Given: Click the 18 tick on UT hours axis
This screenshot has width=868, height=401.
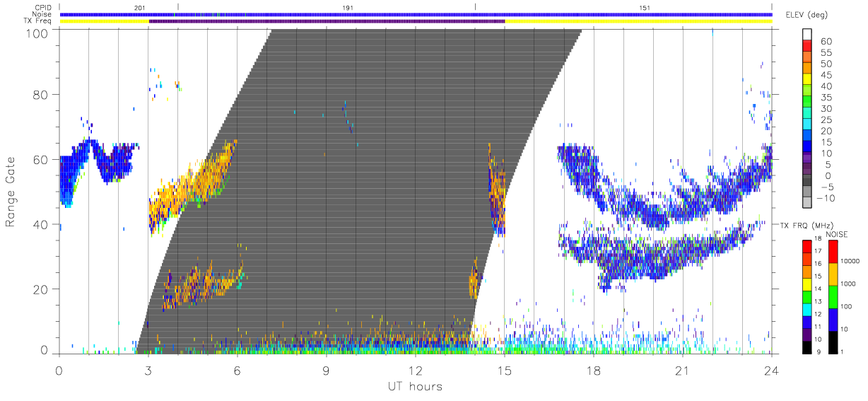Looking at the screenshot, I should click(x=594, y=370).
